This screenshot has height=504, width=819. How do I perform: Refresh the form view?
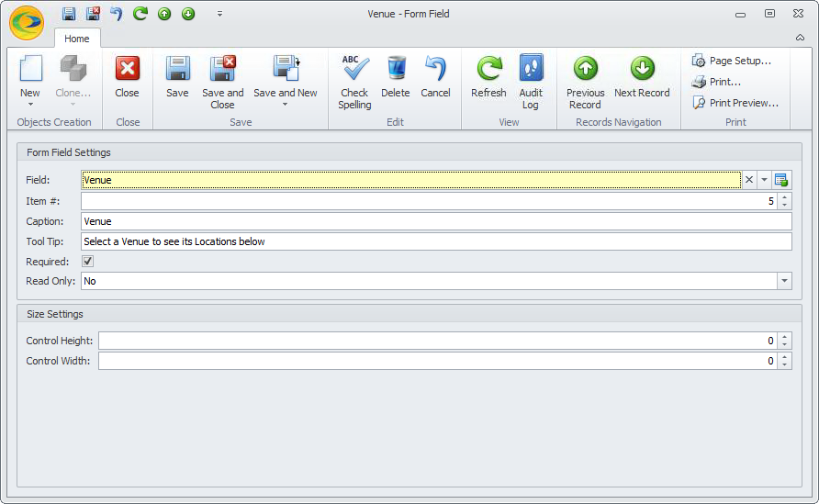tap(488, 76)
